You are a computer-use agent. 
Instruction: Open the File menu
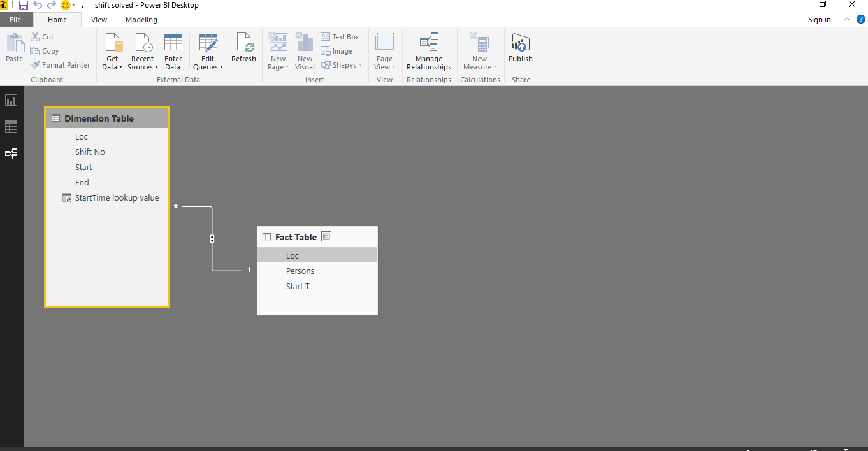pyautogui.click(x=15, y=20)
